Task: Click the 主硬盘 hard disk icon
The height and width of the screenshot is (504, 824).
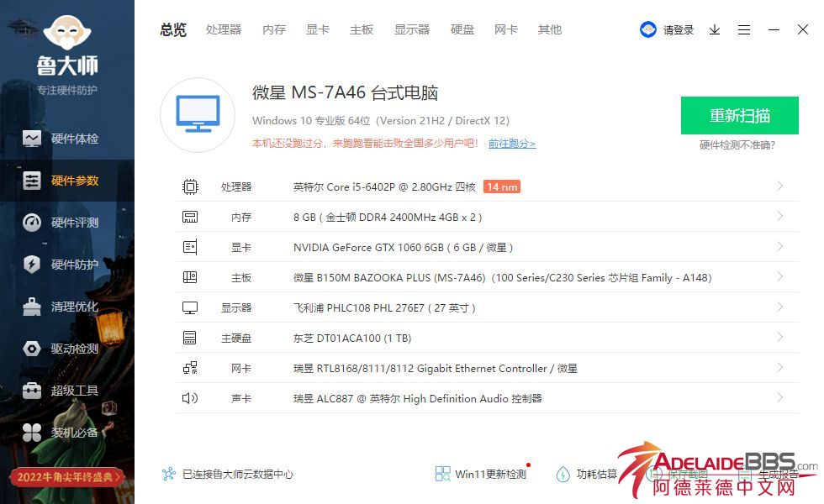Action: [190, 338]
